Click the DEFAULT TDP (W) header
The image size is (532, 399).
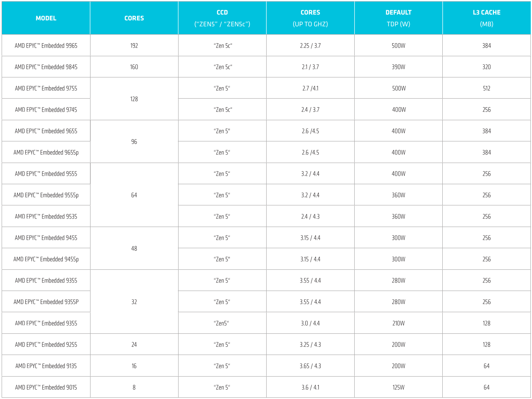[x=398, y=18]
